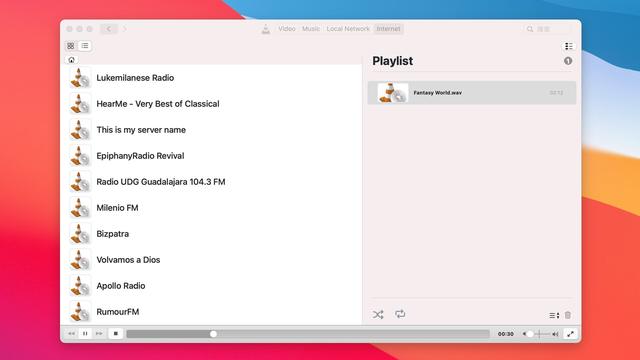Open the playlist sort order menu
This screenshot has width=640, height=360.
[554, 315]
